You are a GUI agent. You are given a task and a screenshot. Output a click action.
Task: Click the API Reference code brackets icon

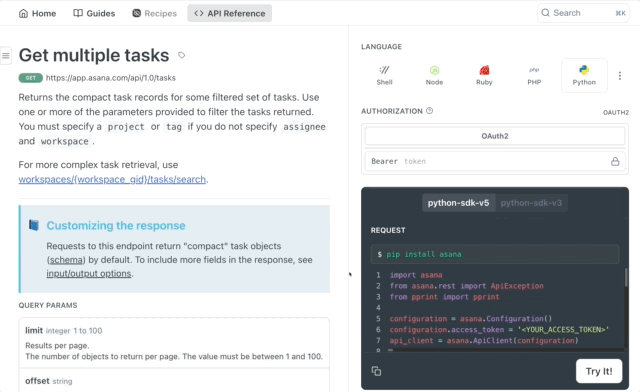coord(199,13)
